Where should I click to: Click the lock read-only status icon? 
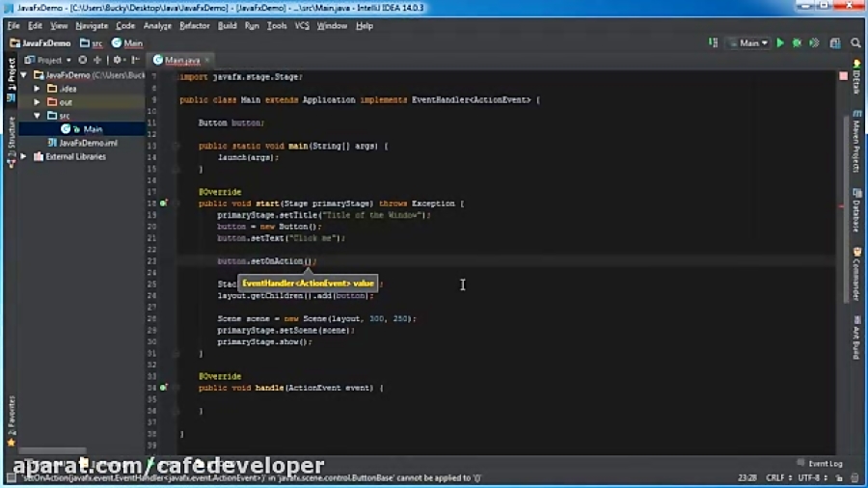839,477
